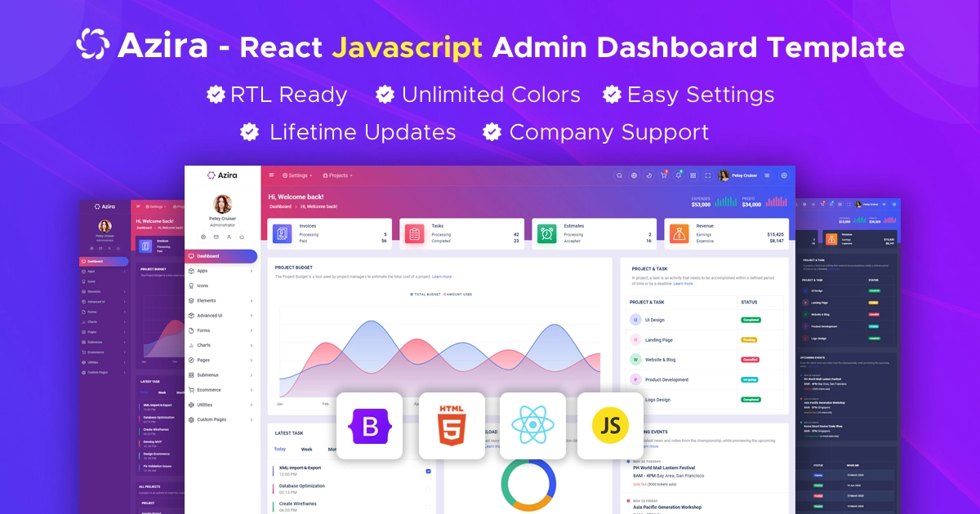
Task: Click the Tasks clipboard card icon
Action: (x=415, y=233)
